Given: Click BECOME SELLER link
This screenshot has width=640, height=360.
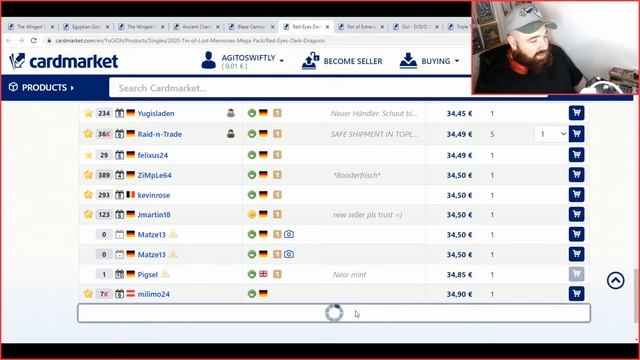Looking at the screenshot, I should [x=342, y=61].
